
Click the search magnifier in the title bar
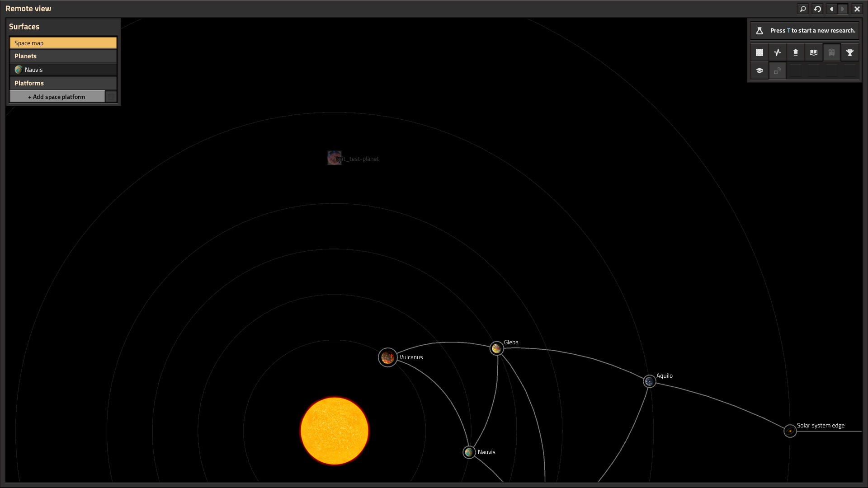pyautogui.click(x=803, y=9)
